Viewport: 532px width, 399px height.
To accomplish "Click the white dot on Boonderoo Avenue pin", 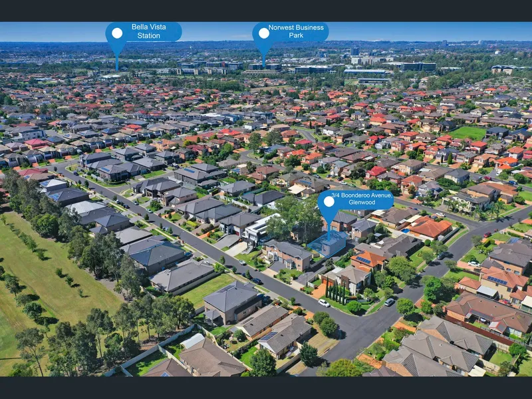I will pyautogui.click(x=329, y=201).
